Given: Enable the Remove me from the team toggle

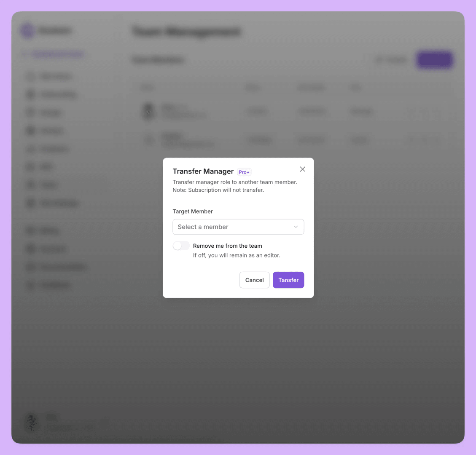Looking at the screenshot, I should point(181,246).
